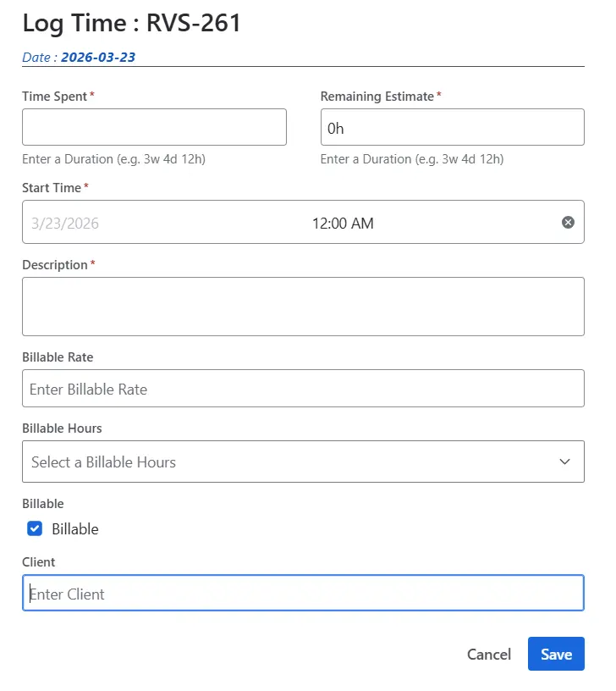Click the Description label
616x691 pixels.
pos(55,265)
